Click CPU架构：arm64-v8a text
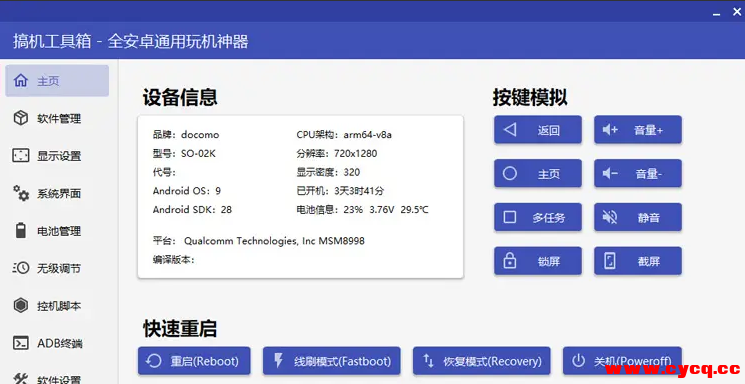The width and height of the screenshot is (745, 384). pos(344,134)
